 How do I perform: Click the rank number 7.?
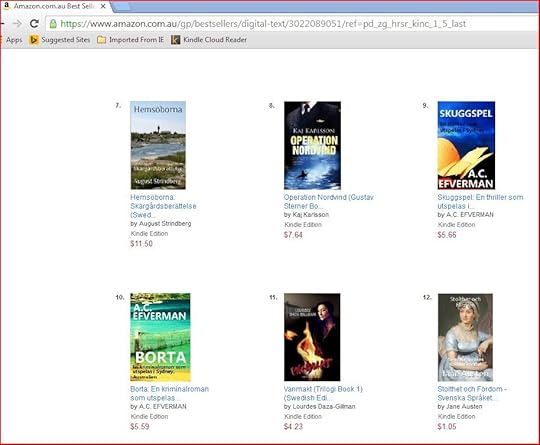tap(118, 105)
